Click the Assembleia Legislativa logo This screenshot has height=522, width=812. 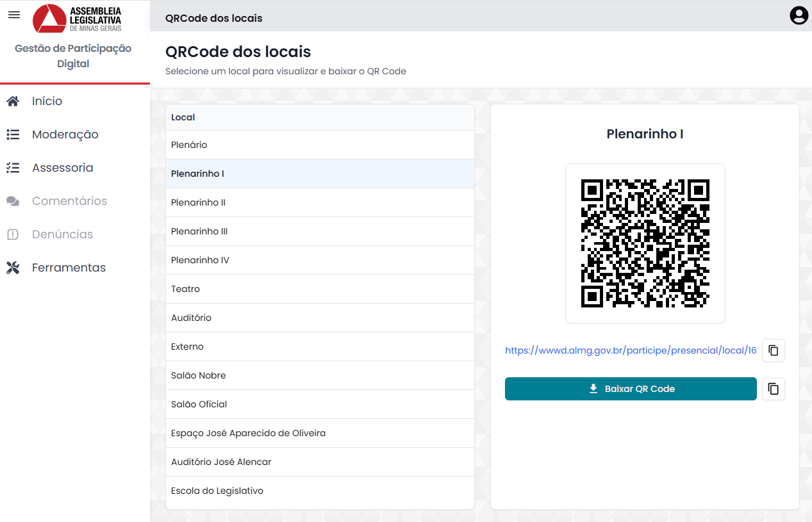click(x=77, y=18)
